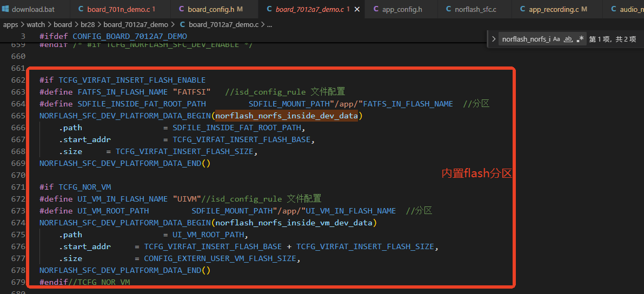Click the breadcrumb ellipsis symbol segment

coord(269,25)
